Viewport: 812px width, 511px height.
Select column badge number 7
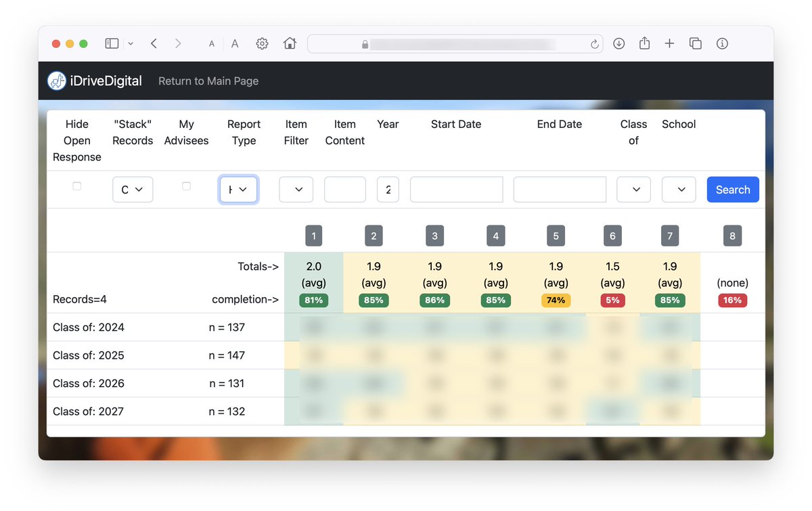(670, 236)
